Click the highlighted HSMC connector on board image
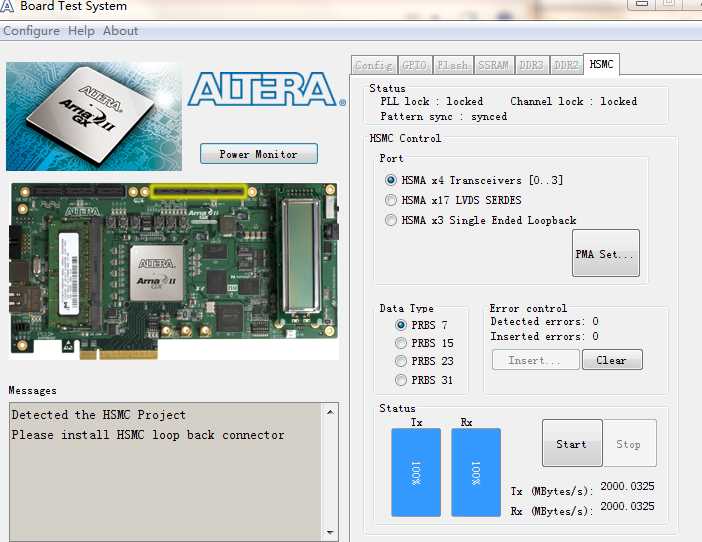The image size is (702, 542). click(198, 192)
